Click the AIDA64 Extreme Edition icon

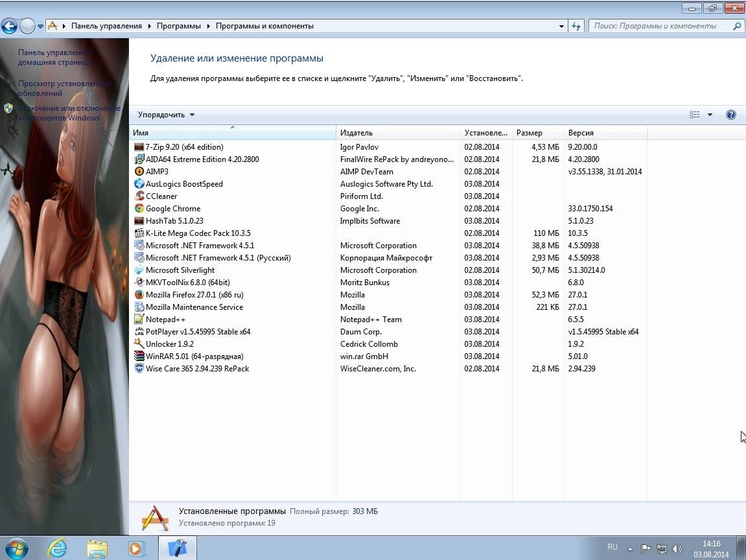(139, 159)
